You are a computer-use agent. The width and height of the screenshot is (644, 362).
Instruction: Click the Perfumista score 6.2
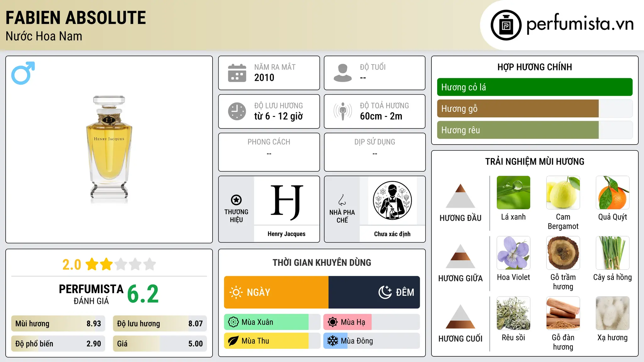click(x=143, y=294)
